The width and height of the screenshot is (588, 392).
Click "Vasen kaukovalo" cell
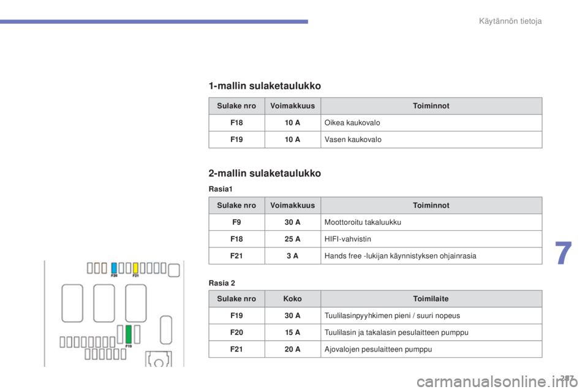tap(431, 140)
